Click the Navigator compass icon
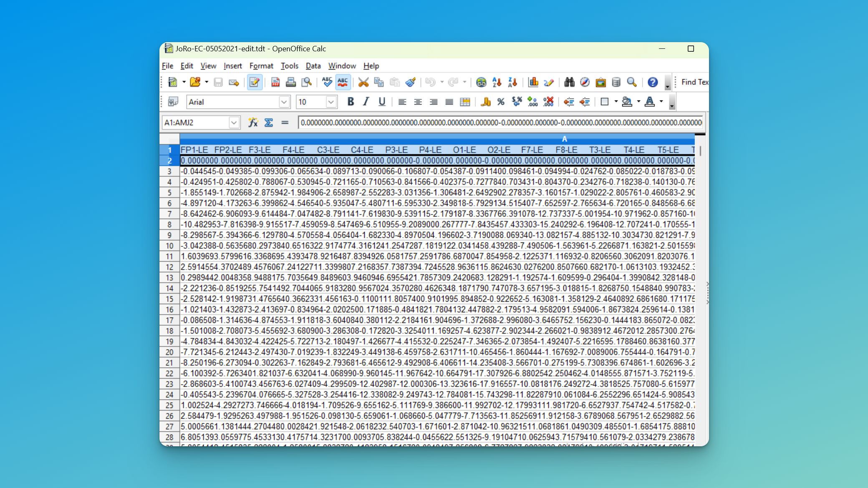This screenshot has width=868, height=488. pyautogui.click(x=585, y=82)
